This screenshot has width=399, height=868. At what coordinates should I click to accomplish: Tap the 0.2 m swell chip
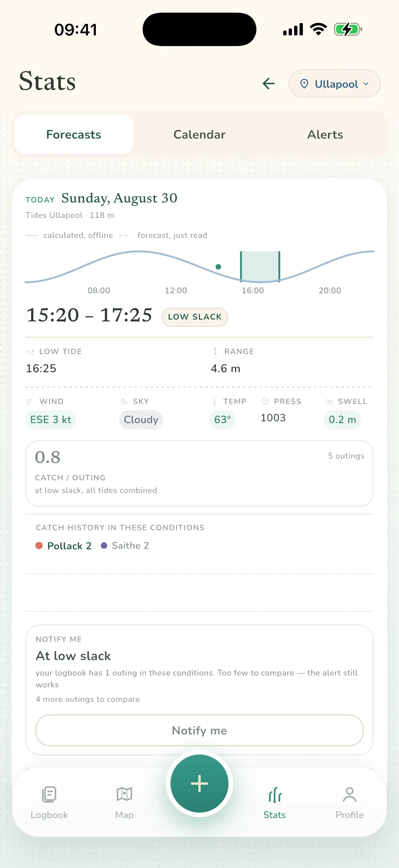[342, 419]
